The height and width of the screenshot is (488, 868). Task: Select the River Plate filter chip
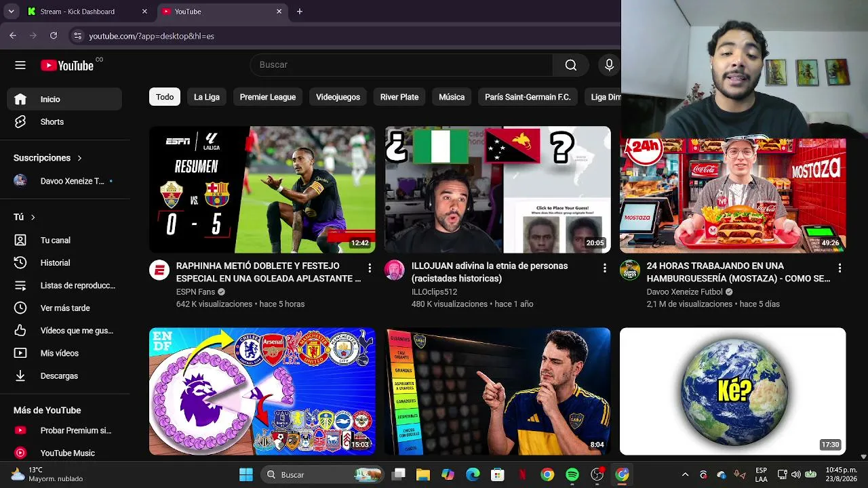coord(399,97)
